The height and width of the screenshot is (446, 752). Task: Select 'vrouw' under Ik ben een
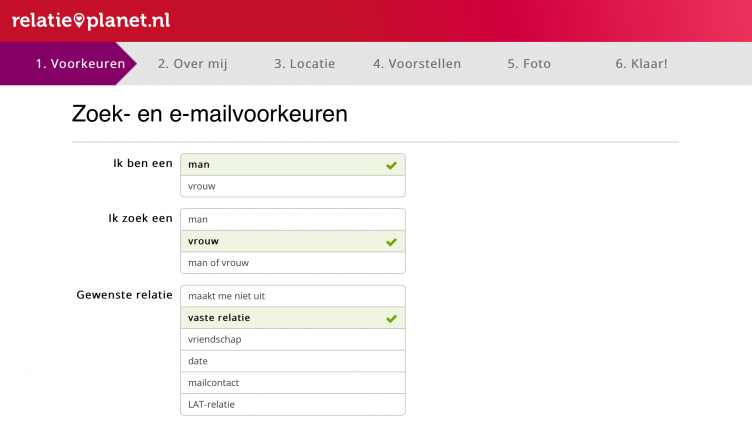tap(293, 186)
